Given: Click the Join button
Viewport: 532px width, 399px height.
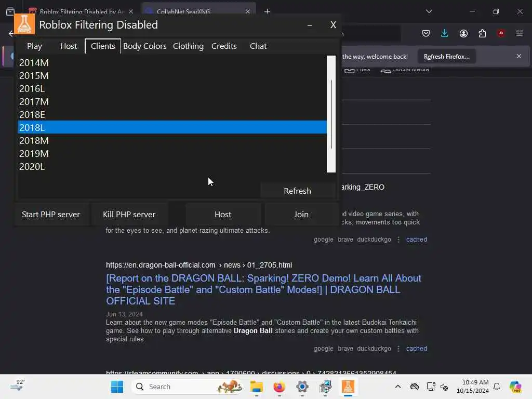Looking at the screenshot, I should click(301, 215).
